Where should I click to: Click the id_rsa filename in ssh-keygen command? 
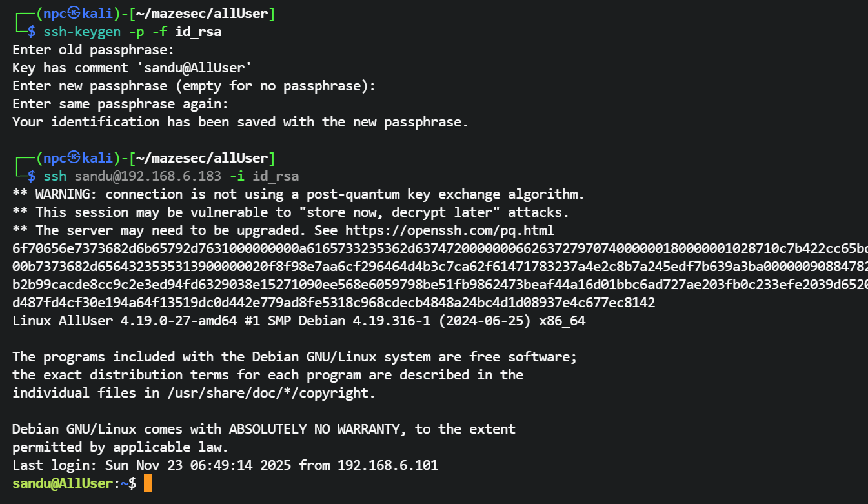198,31
